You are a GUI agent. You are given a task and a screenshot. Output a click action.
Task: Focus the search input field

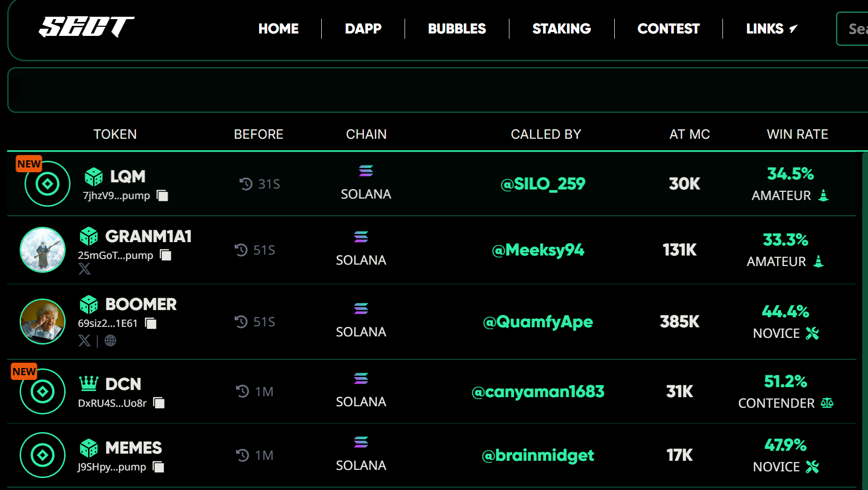point(852,29)
